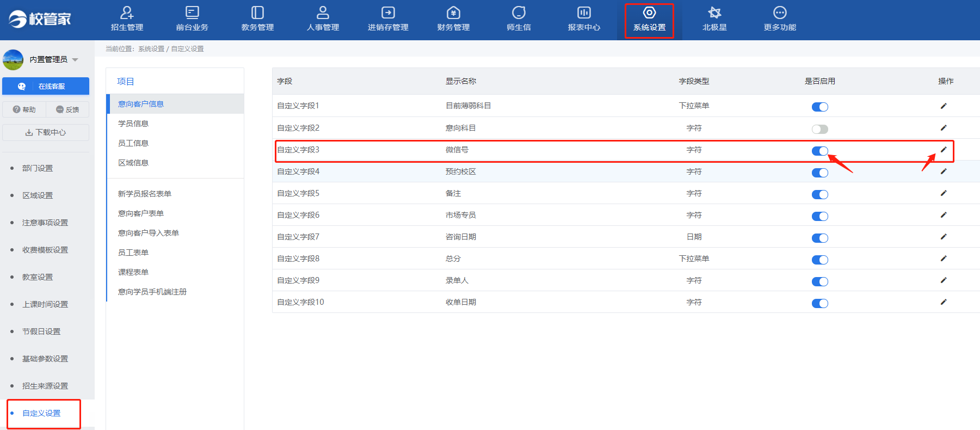This screenshot has height=430, width=980.
Task: Edit 自定义字段5 备注 pencil icon
Action: 944,193
